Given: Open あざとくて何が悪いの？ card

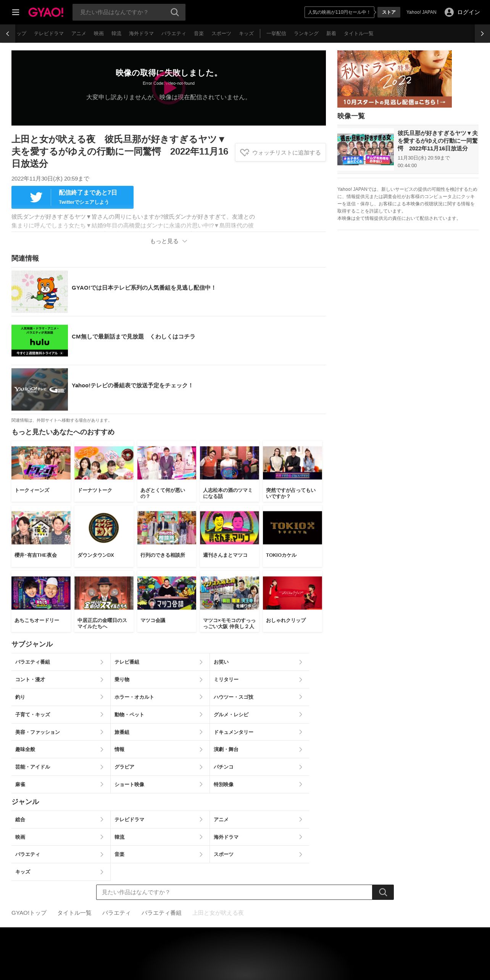Looking at the screenshot, I should pos(167,471).
